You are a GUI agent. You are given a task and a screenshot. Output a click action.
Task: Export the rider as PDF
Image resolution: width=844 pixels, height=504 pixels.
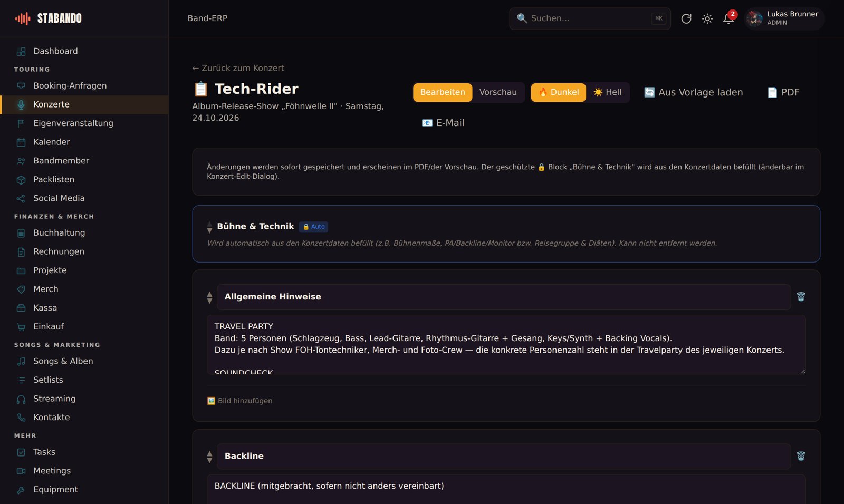[x=783, y=92]
